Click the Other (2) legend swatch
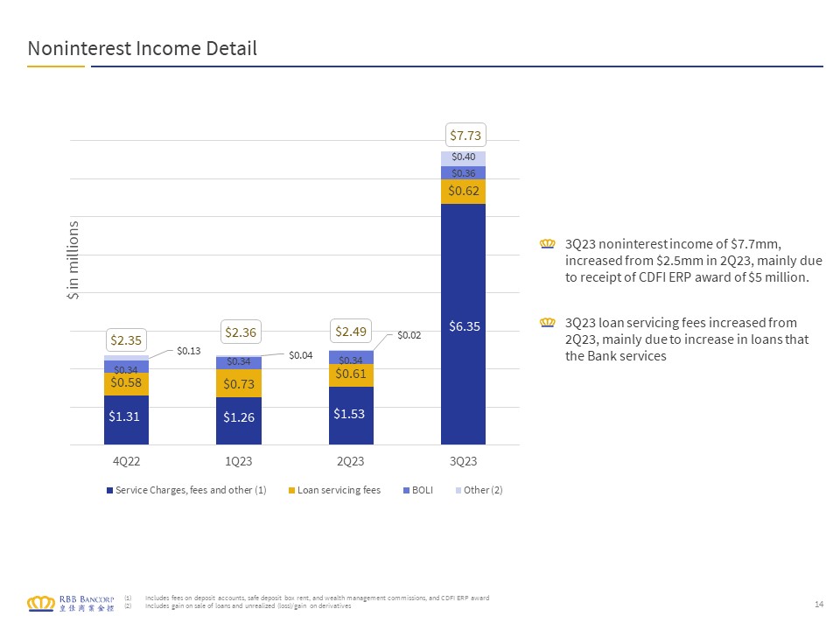The image size is (840, 630). 458,490
